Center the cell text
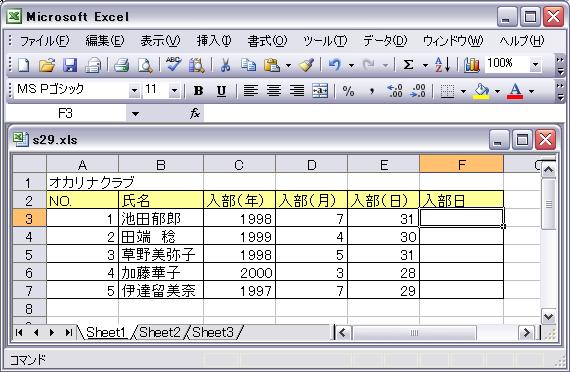 tap(274, 91)
